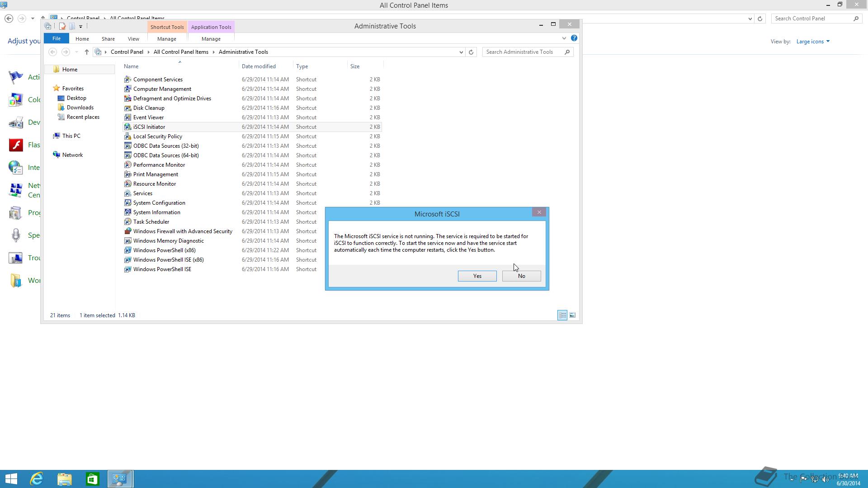Refresh the All Control Panel Items window

point(760,19)
